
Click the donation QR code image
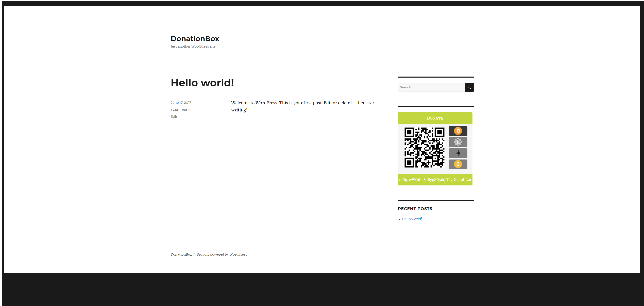[x=424, y=148]
